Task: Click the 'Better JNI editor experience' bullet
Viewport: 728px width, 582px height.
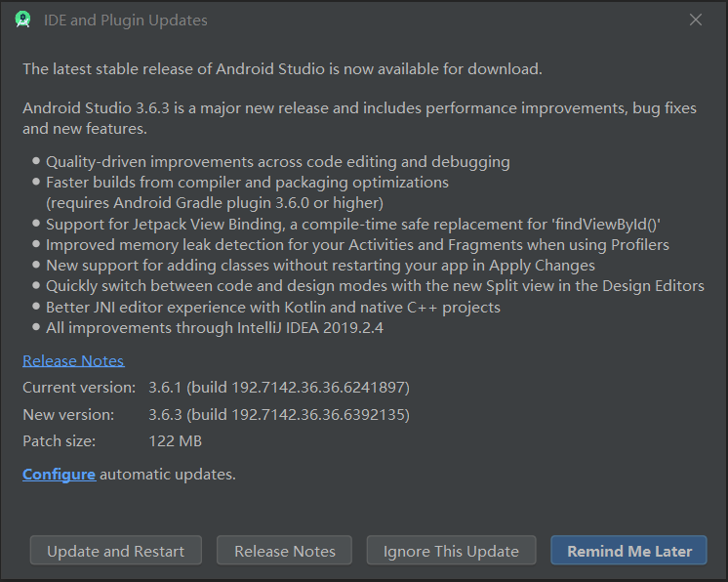Action: tap(273, 308)
